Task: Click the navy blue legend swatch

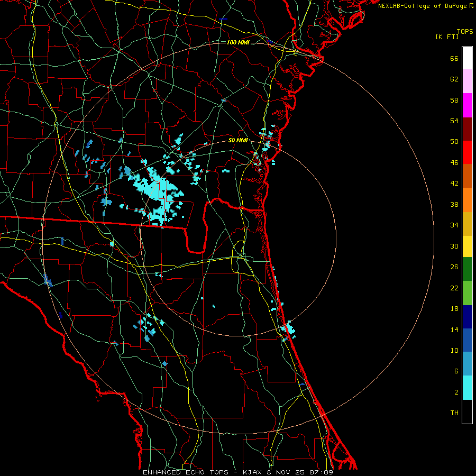Action: point(467,317)
